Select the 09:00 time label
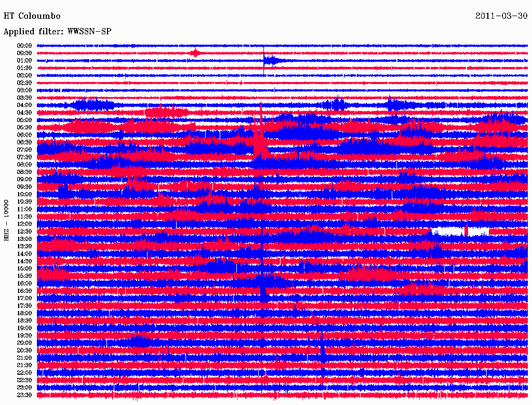Screen dimensions: 532x405 coord(24,180)
